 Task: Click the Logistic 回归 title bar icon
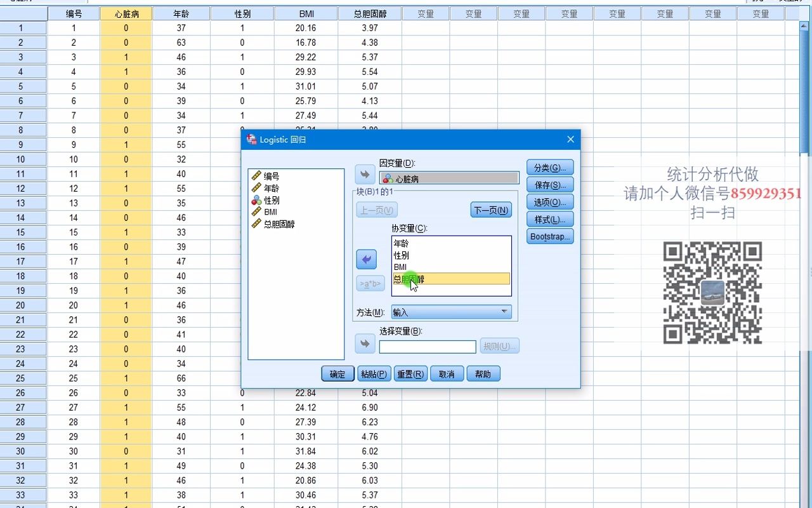251,139
